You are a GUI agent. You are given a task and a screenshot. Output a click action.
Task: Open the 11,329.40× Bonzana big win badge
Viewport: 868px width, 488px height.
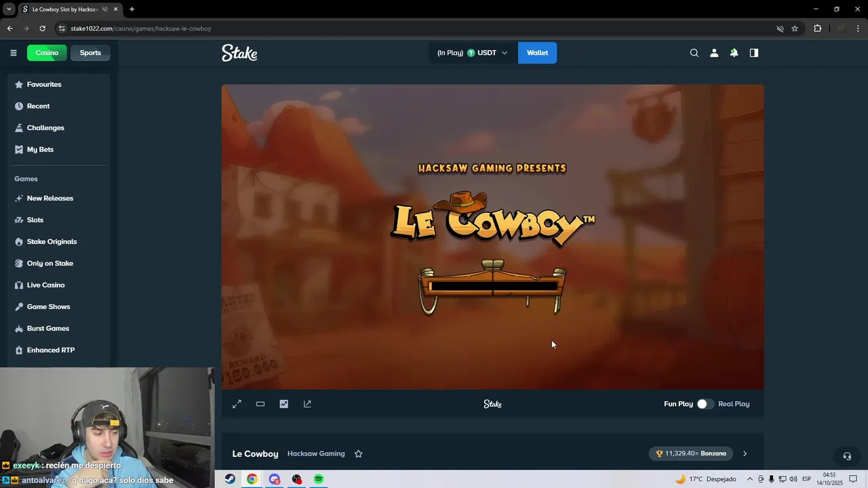691,453
